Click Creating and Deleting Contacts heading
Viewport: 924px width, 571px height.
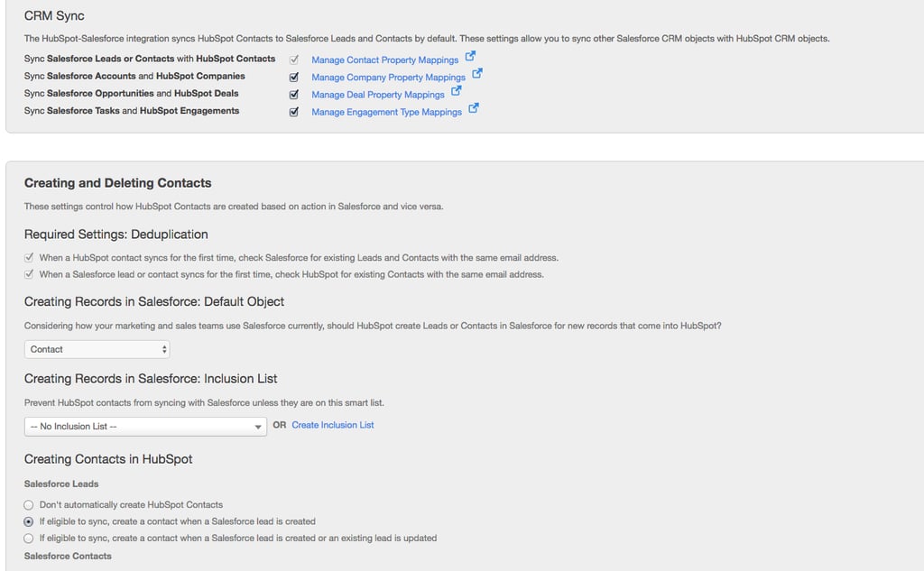point(118,183)
